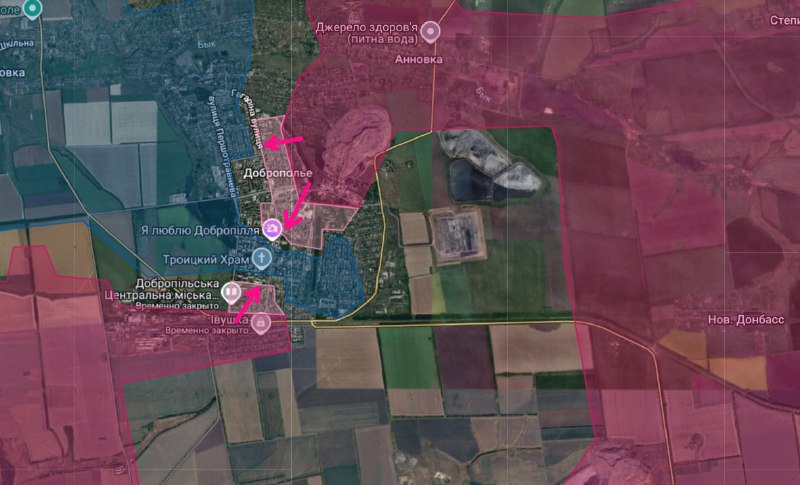Select the Бык river label near Анновка

[483, 95]
